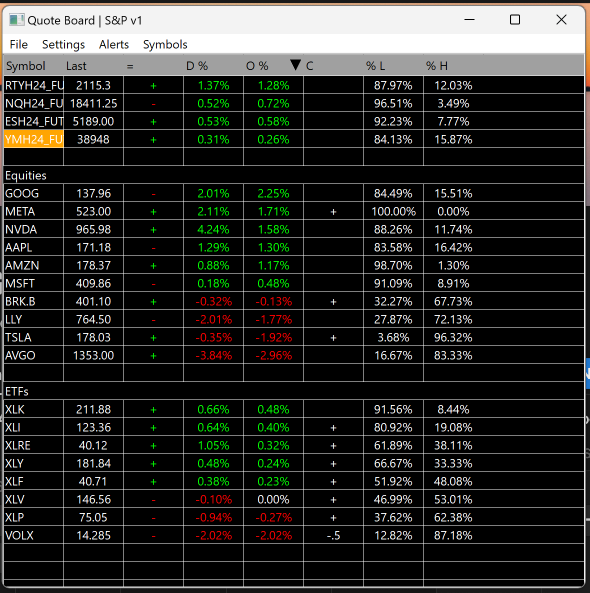The width and height of the screenshot is (590, 593).
Task: Select the XLF symbol cell
Action: pyautogui.click(x=34, y=481)
